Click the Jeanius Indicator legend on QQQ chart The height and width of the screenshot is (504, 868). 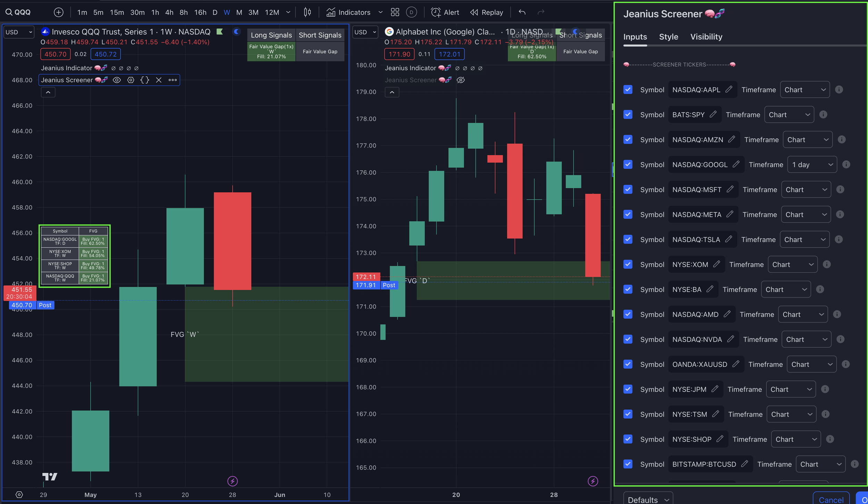[74, 68]
